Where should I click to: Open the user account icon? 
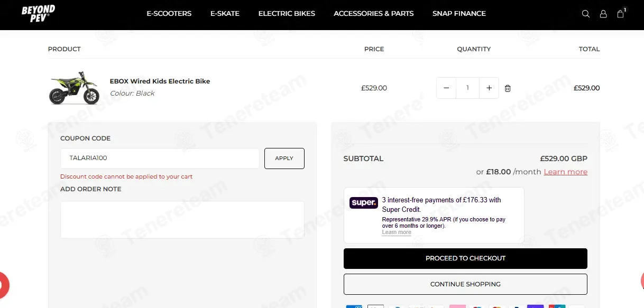(x=603, y=14)
